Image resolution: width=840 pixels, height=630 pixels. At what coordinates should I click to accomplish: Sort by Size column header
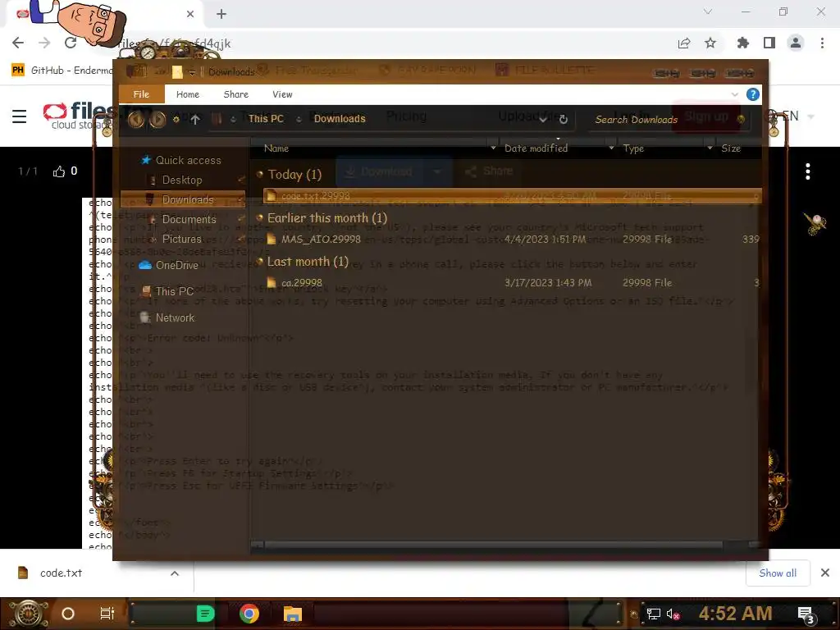point(731,148)
